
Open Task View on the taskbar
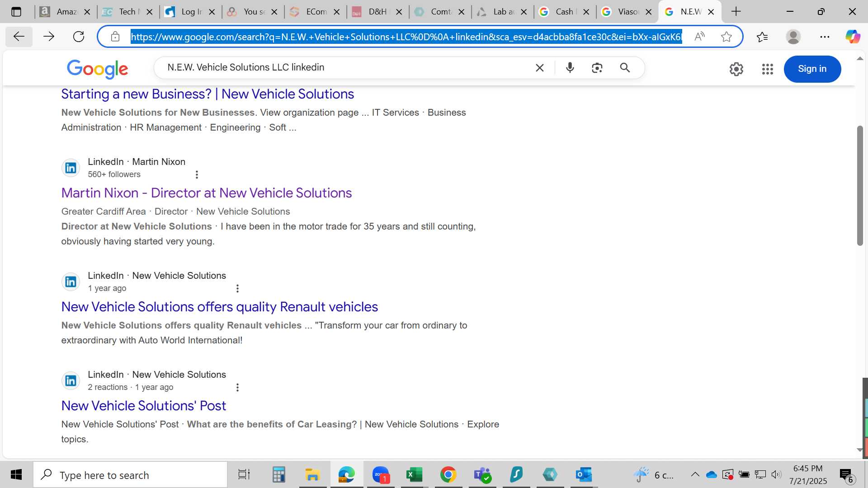(x=244, y=475)
